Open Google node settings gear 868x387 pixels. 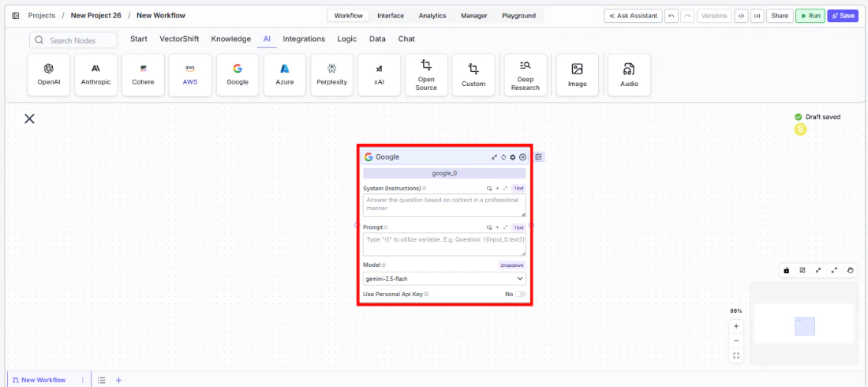pos(513,157)
